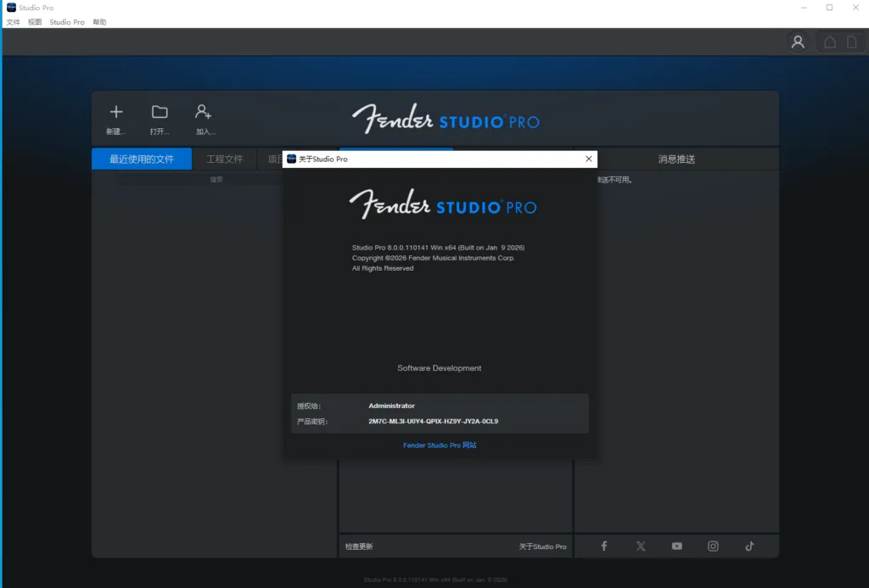This screenshot has height=588, width=869.
Task: Open the Studio Pro menu
Action: [x=67, y=22]
